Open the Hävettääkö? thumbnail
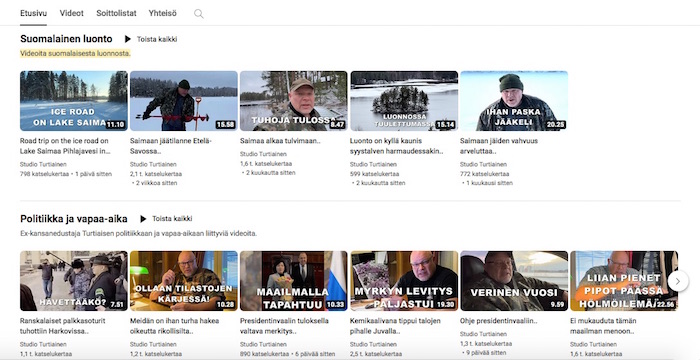 (74, 281)
